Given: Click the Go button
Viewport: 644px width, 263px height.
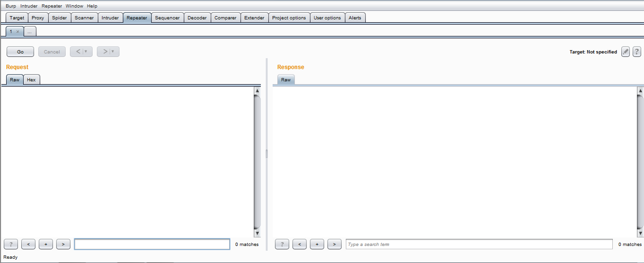Looking at the screenshot, I should click(x=20, y=52).
